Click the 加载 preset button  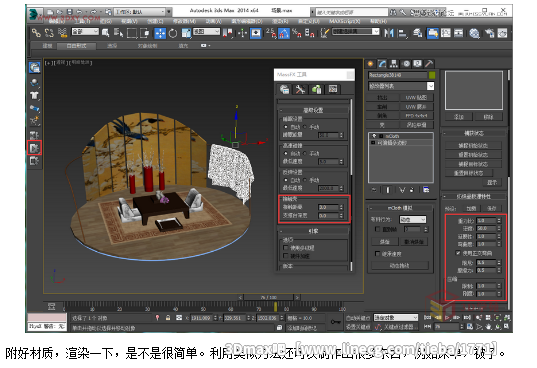[471, 208]
